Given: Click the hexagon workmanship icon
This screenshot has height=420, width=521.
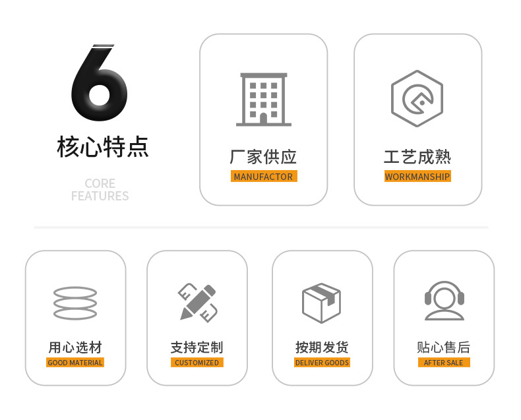Looking at the screenshot, I should coord(417,98).
